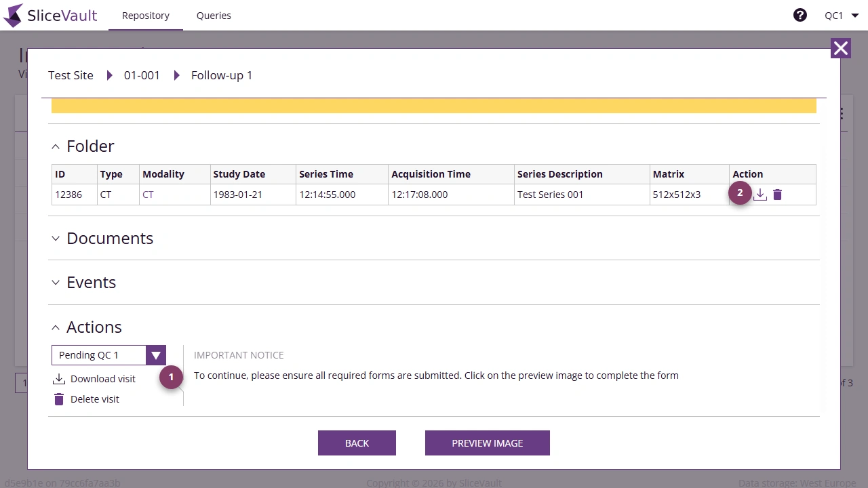Screen dimensions: 868x488
Task: Click the BACK button
Action: 357,443
